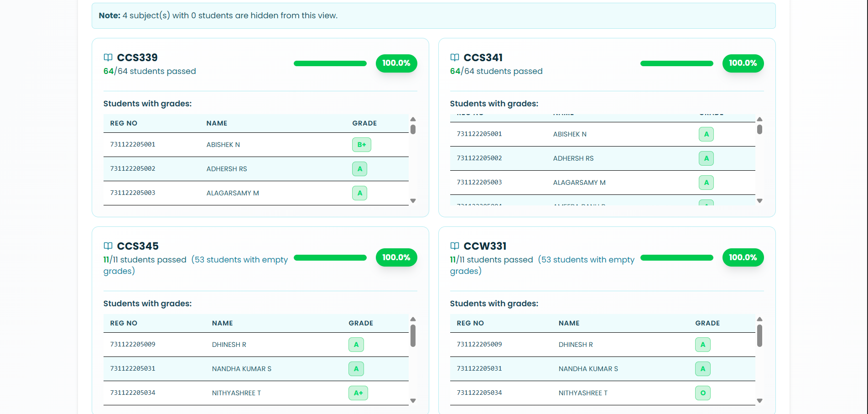Click reg no 731122205009 in CCS345 table

133,345
